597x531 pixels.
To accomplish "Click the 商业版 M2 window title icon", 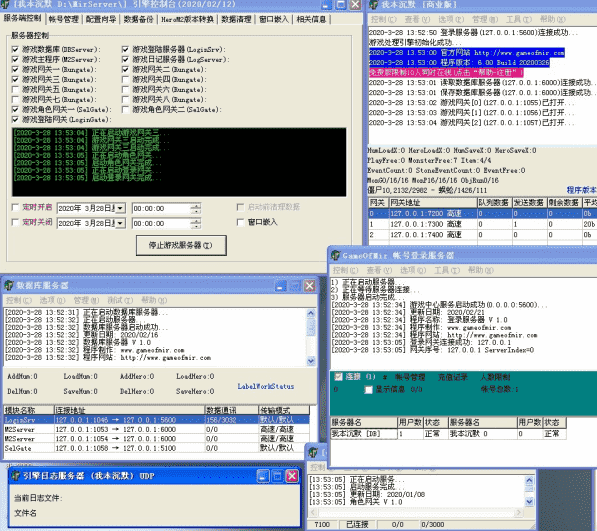I will pos(374,5).
